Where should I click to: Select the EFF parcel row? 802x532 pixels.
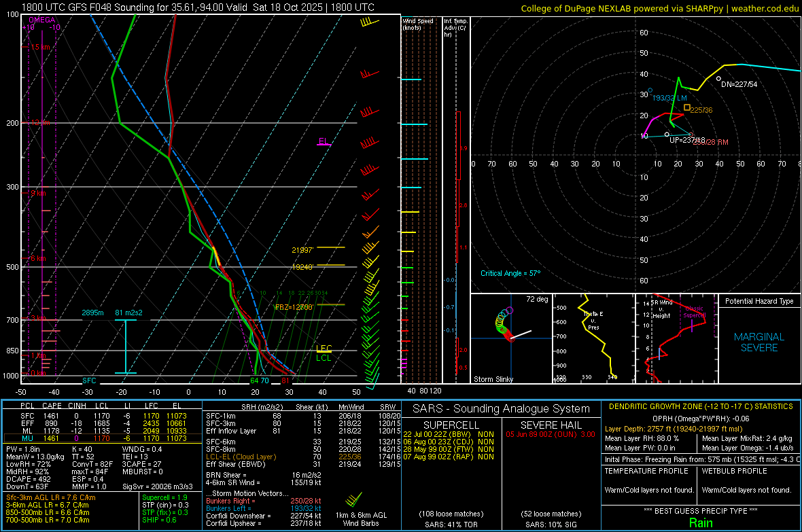[103, 423]
